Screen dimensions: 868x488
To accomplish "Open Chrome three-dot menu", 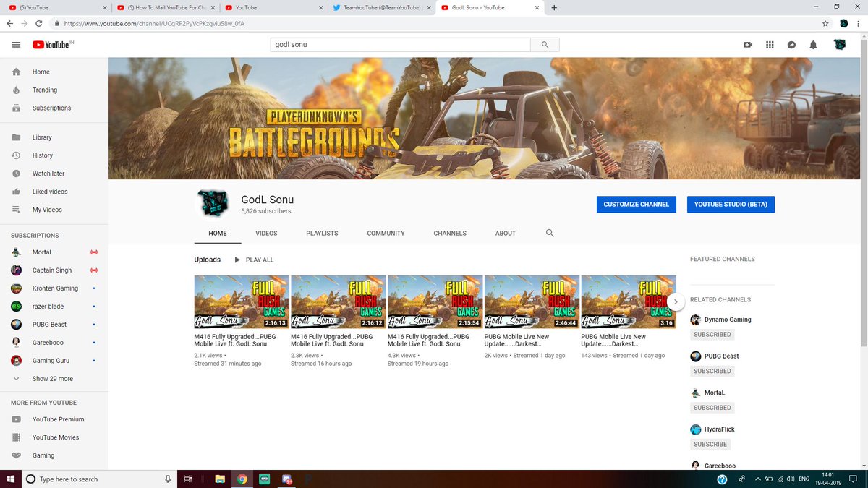I will pos(859,23).
